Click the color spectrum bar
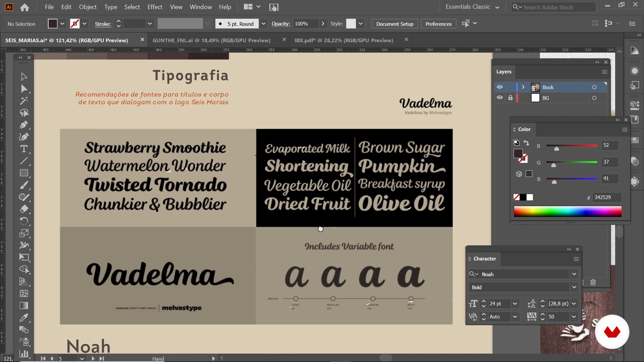Image resolution: width=644 pixels, height=362 pixels. 568,211
